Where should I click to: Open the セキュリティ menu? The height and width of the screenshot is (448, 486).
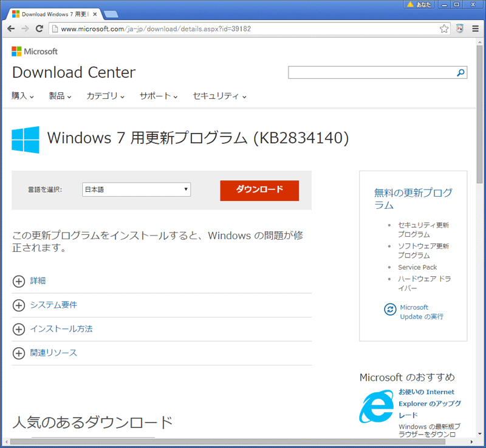(219, 96)
